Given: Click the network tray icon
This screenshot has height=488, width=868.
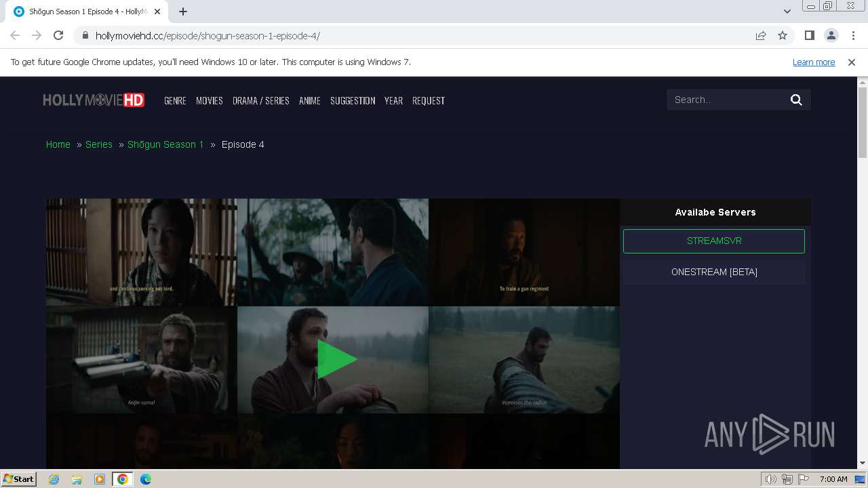Looking at the screenshot, I should 787,479.
